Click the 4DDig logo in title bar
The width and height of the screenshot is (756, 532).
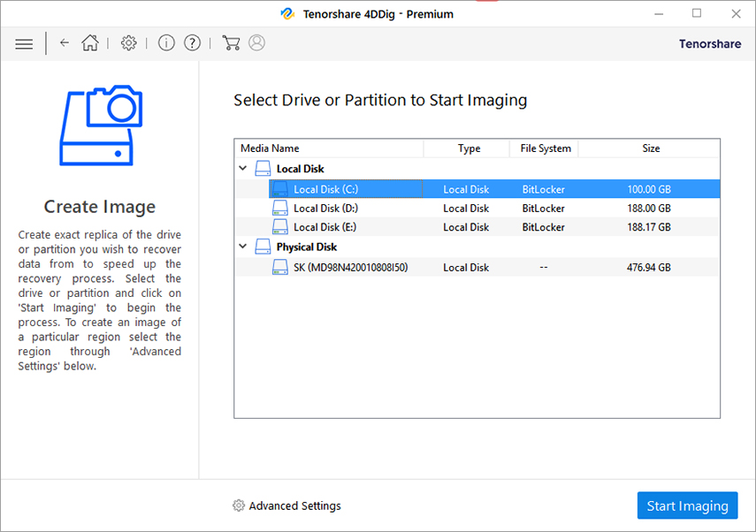288,13
